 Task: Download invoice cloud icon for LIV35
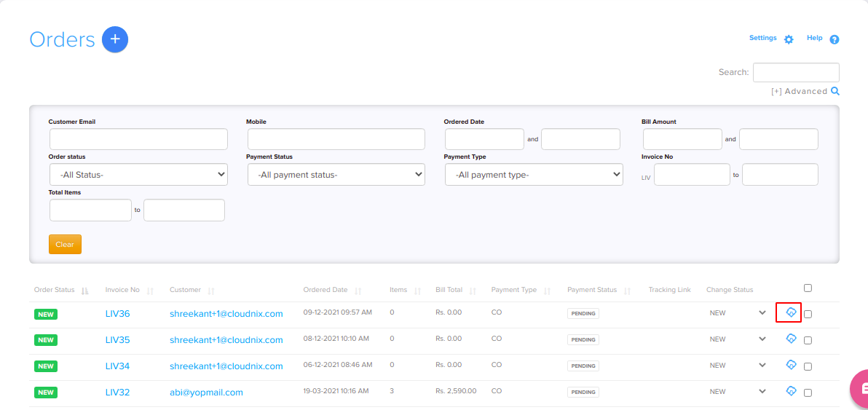791,338
